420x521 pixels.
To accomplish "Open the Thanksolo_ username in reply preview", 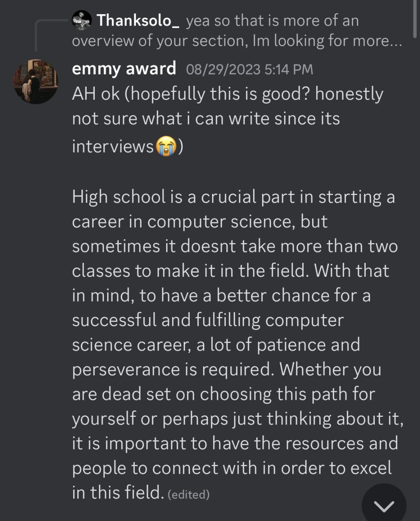I will click(138, 20).
